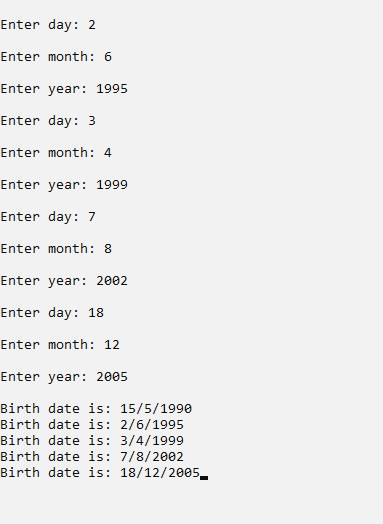Click the 'Enter day: 18' line

pyautogui.click(x=52, y=313)
